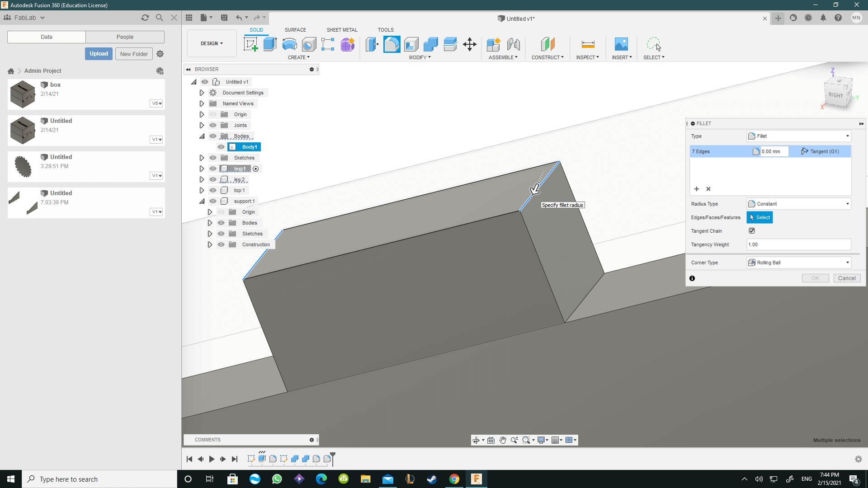Image resolution: width=868 pixels, height=488 pixels.
Task: Open the box file V5 version dropdown
Action: tap(156, 103)
